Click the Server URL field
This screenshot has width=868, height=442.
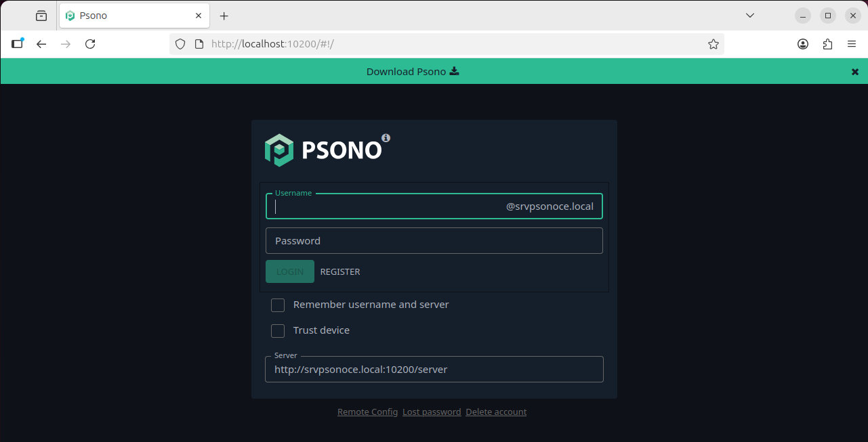(x=434, y=370)
